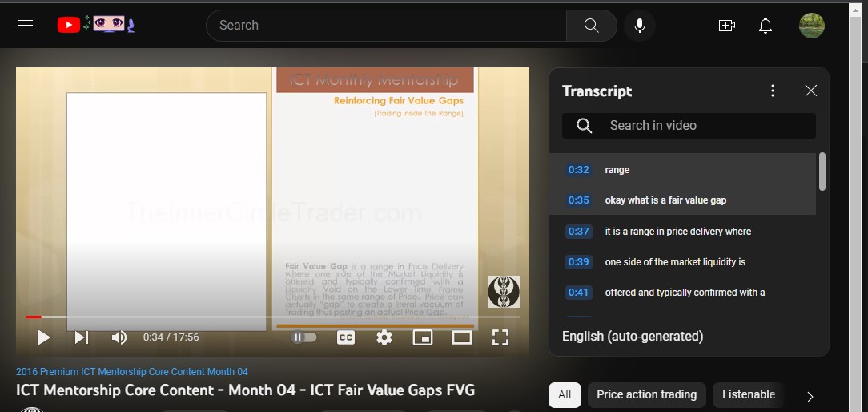Open English (auto-generated) language selector

point(633,337)
